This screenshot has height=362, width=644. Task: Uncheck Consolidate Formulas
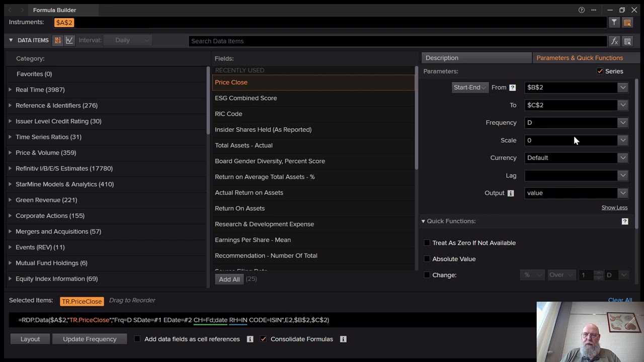pyautogui.click(x=263, y=339)
